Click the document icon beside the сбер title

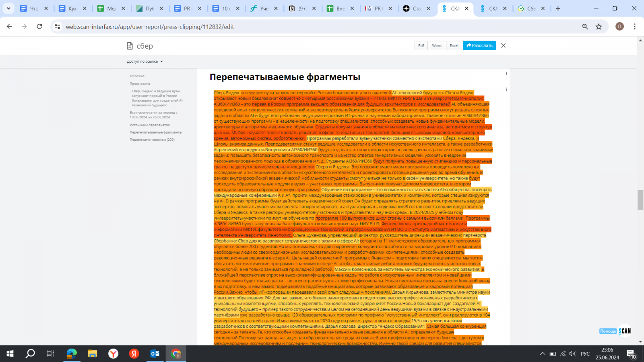pos(130,46)
